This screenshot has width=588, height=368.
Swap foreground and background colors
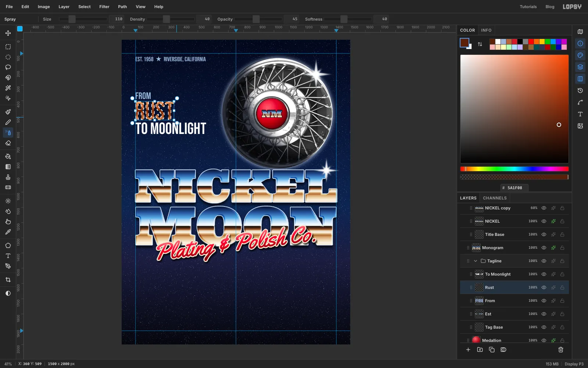pos(480,44)
